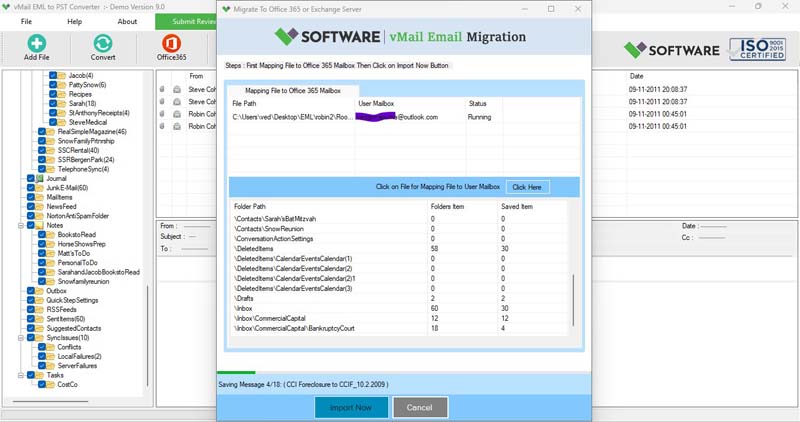The image size is (800, 422).
Task: Click the Recipes folder icon
Action: click(62, 94)
